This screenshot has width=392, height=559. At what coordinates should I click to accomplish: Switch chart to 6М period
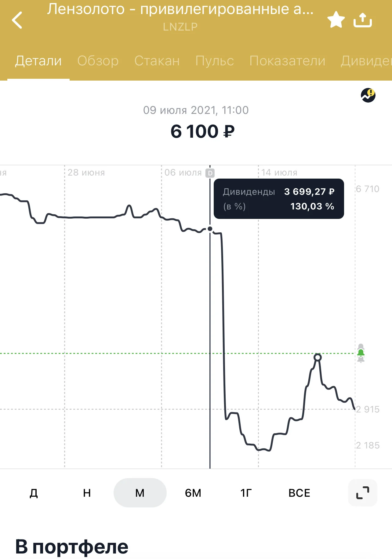click(193, 493)
